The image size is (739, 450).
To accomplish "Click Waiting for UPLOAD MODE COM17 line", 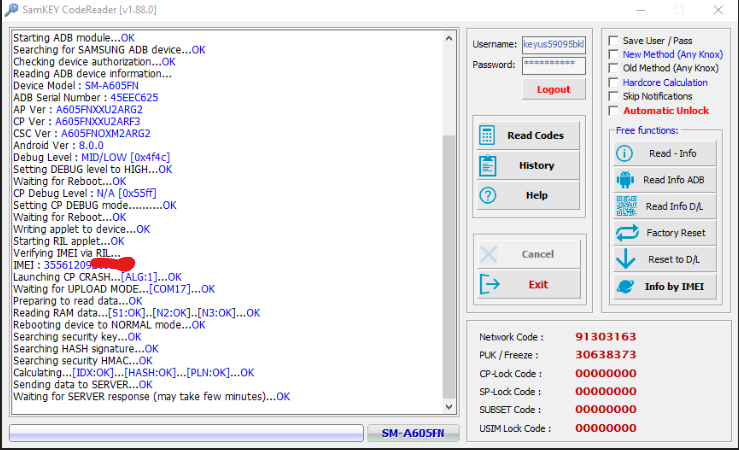I will [x=114, y=289].
